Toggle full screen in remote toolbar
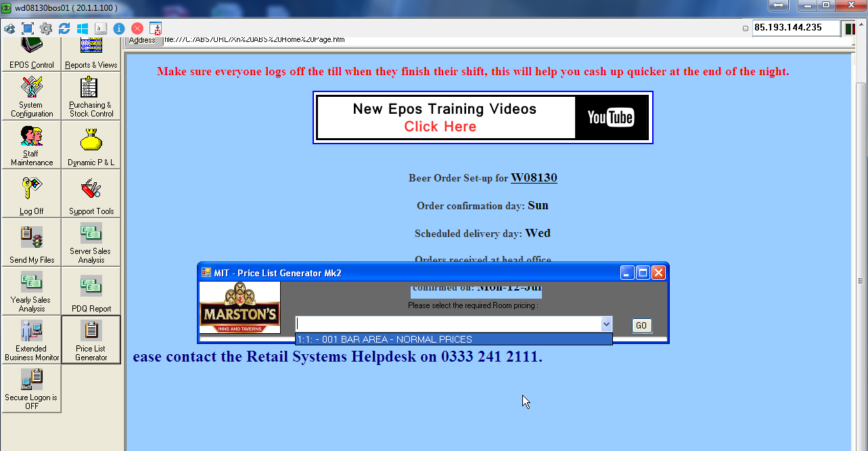This screenshot has height=451, width=868. (x=28, y=28)
